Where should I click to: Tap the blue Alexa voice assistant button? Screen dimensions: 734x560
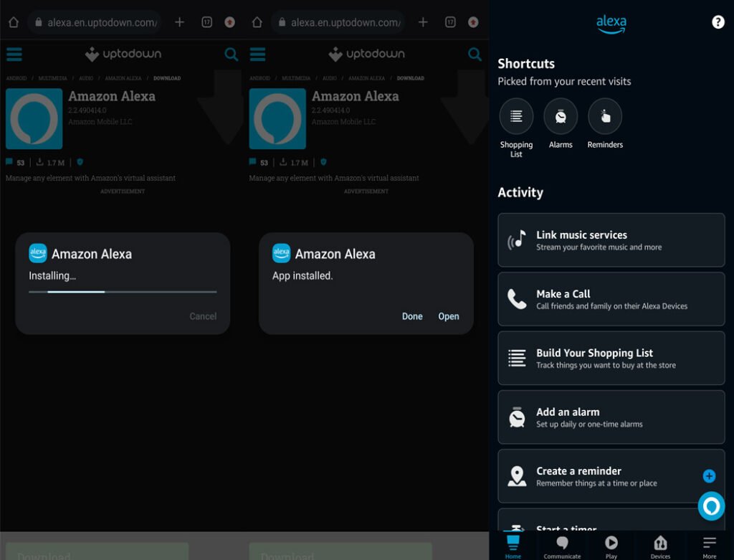710,506
